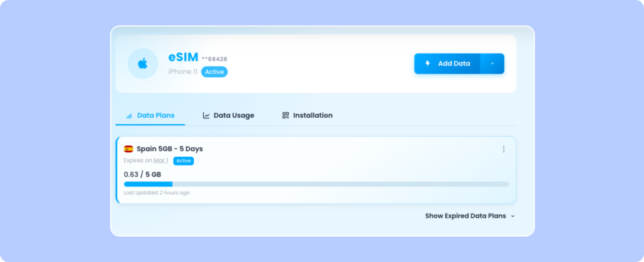Click the Apple logo device avatar
This screenshot has height=262, width=644.
[143, 64]
